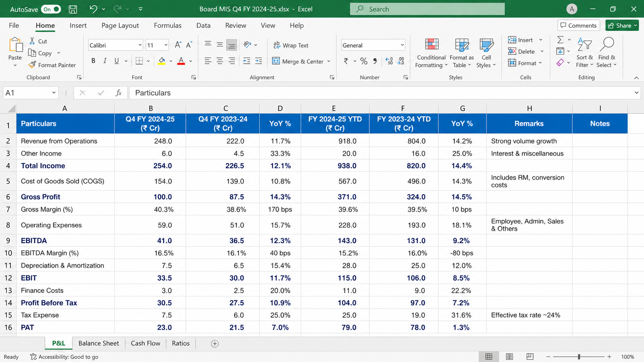Image resolution: width=644 pixels, height=362 pixels.
Task: Expand the formula bar chevron
Action: pyautogui.click(x=636, y=93)
